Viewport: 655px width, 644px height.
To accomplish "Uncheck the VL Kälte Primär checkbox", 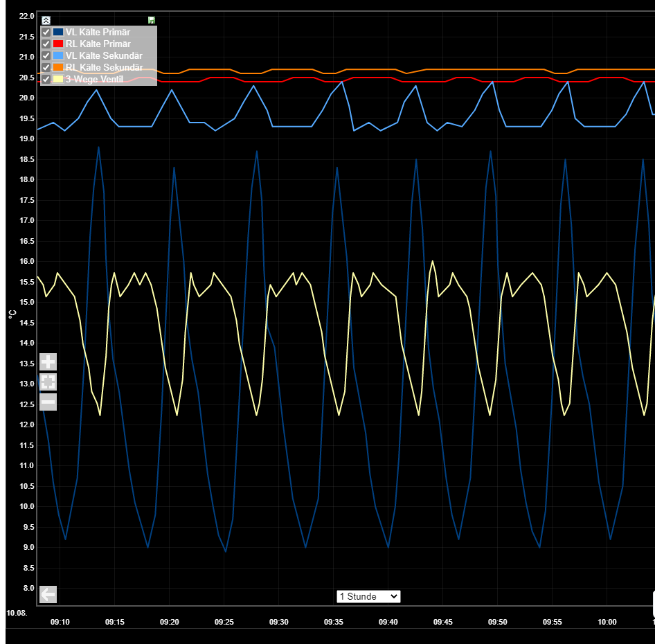I will click(46, 32).
